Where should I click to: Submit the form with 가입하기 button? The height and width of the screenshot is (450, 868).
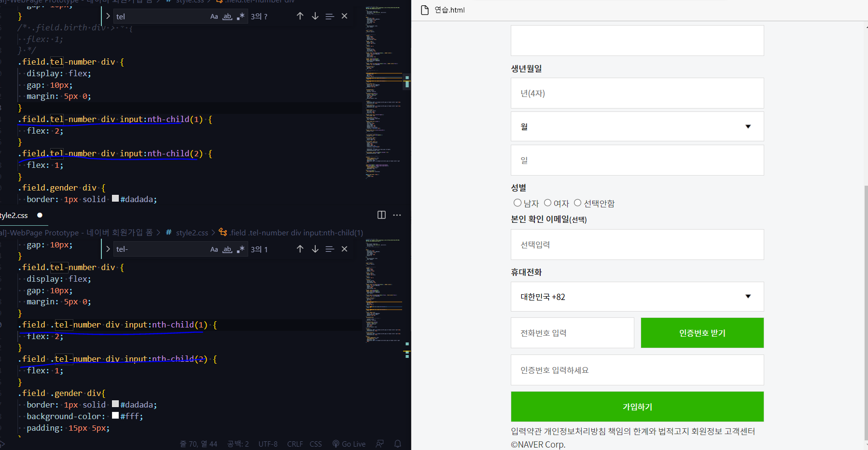[x=637, y=407]
